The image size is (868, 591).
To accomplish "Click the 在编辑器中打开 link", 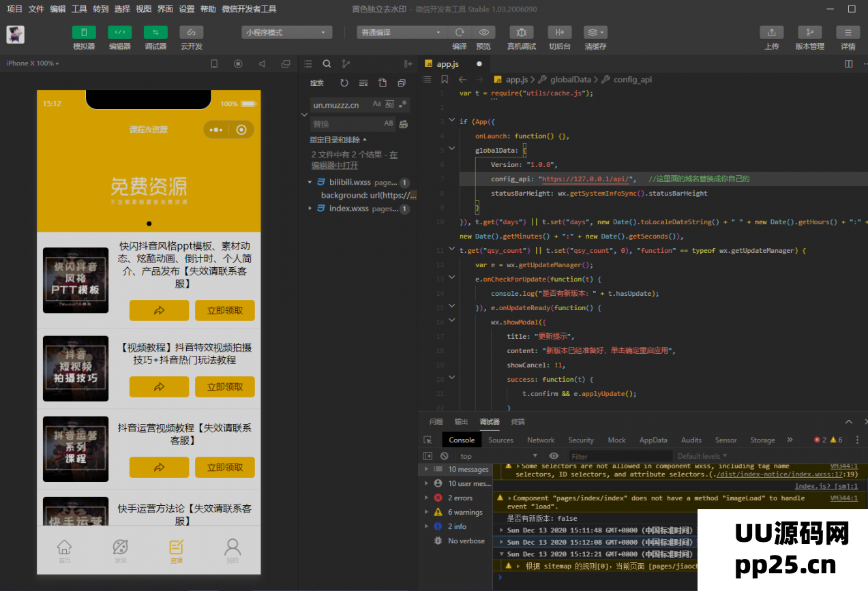I will pyautogui.click(x=335, y=166).
